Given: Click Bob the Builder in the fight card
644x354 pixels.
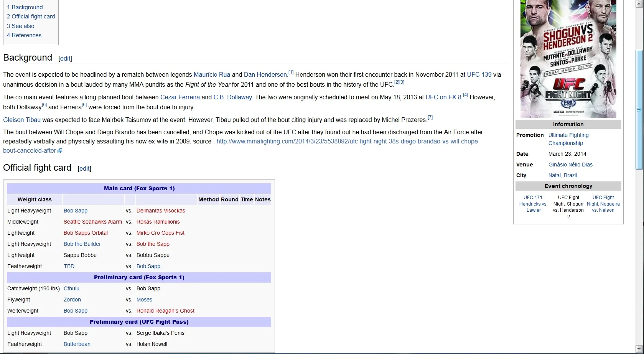Looking at the screenshot, I should point(82,244).
